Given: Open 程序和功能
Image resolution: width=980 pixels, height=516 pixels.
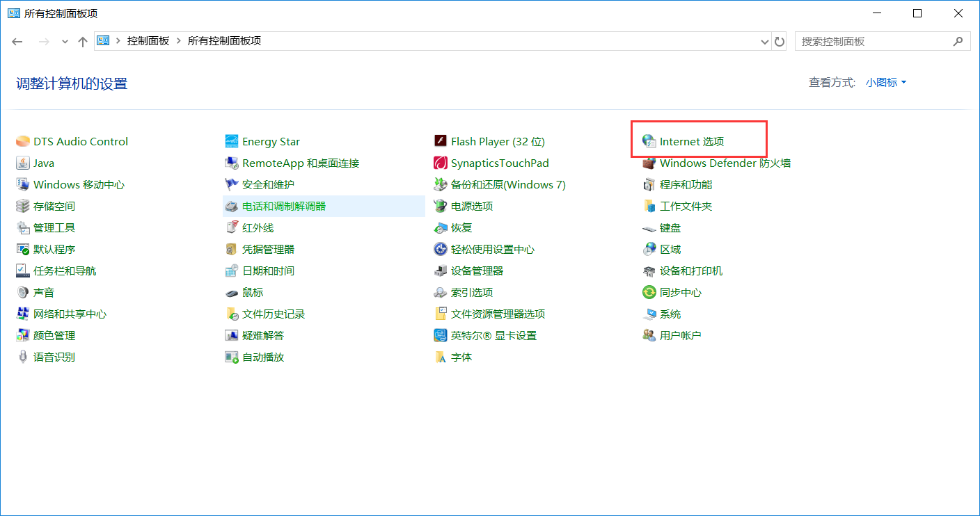Looking at the screenshot, I should pyautogui.click(x=686, y=185).
